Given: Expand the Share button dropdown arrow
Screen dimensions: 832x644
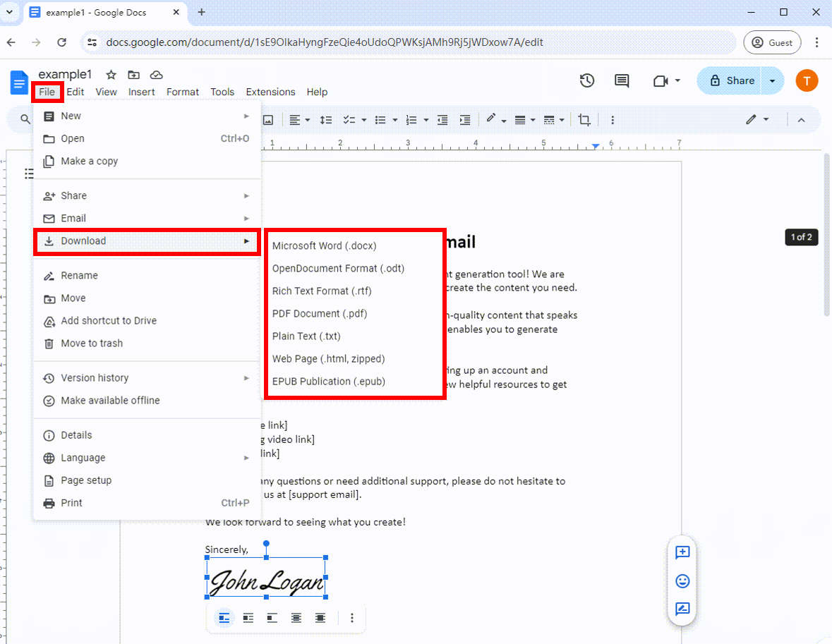Looking at the screenshot, I should [773, 80].
